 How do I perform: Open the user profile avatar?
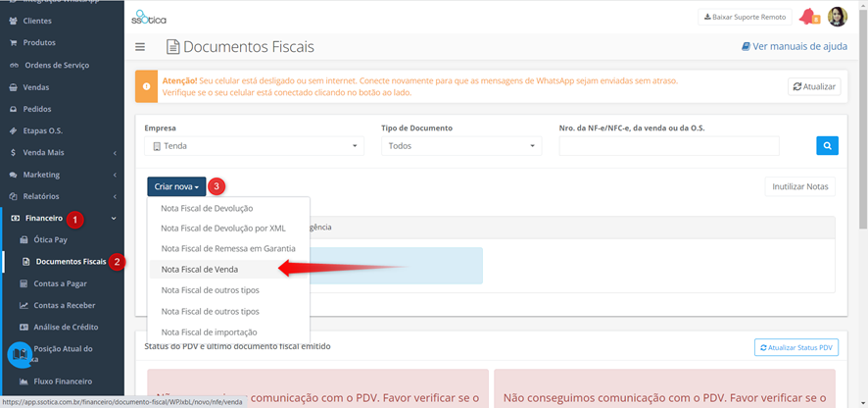pyautogui.click(x=837, y=17)
